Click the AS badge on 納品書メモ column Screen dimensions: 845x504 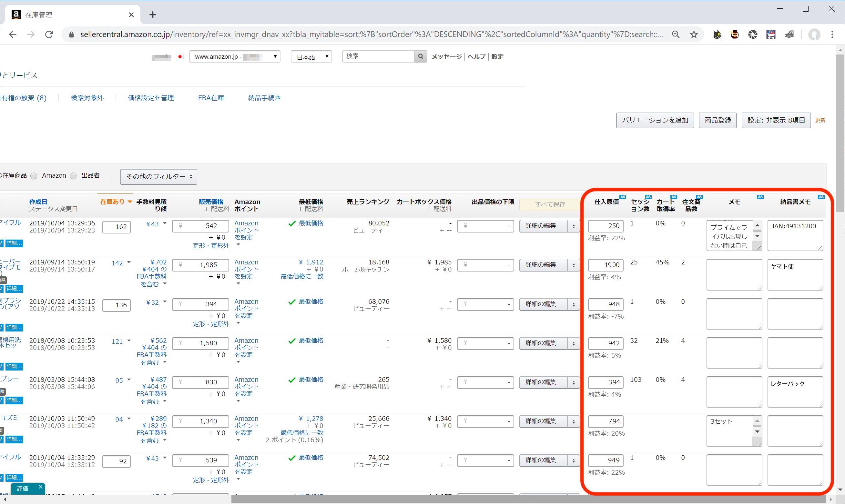(821, 197)
